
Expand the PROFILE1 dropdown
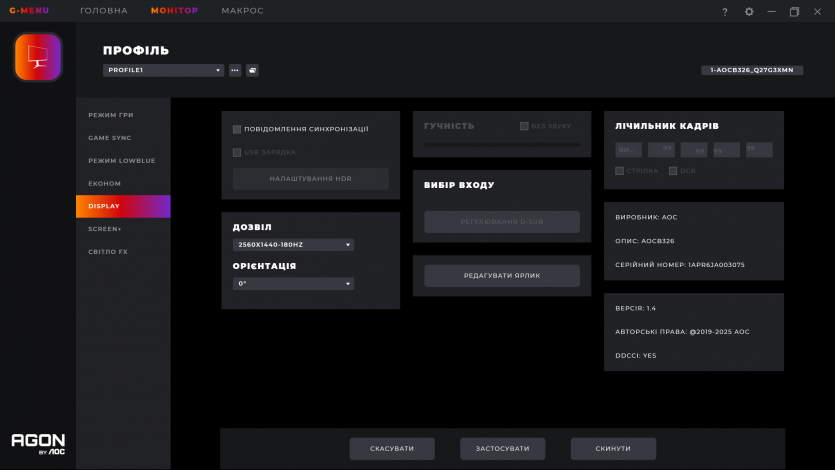(x=163, y=70)
